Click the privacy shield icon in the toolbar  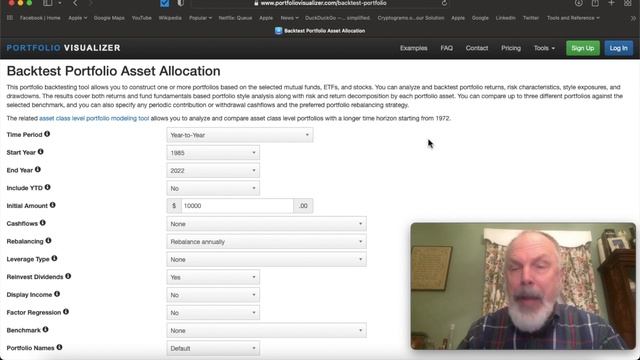coord(180,3)
